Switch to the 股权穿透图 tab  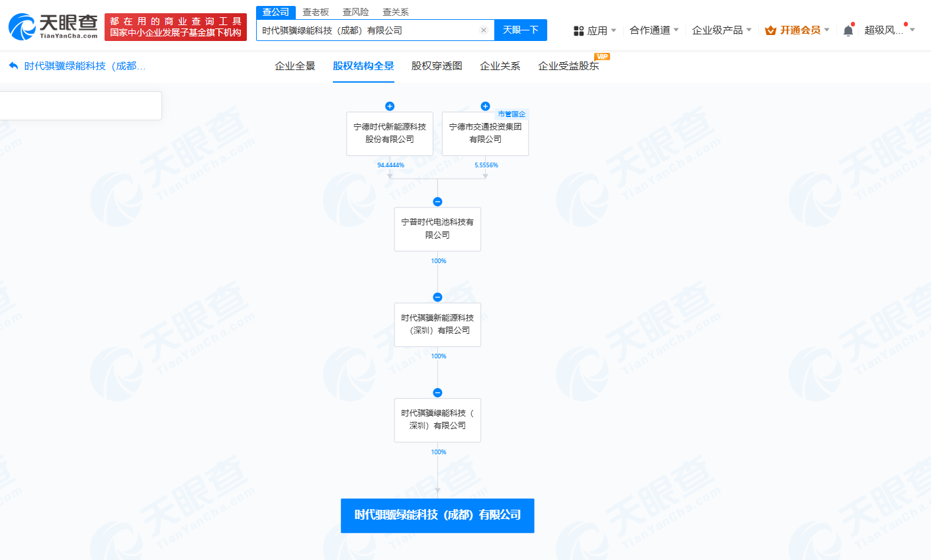point(437,66)
